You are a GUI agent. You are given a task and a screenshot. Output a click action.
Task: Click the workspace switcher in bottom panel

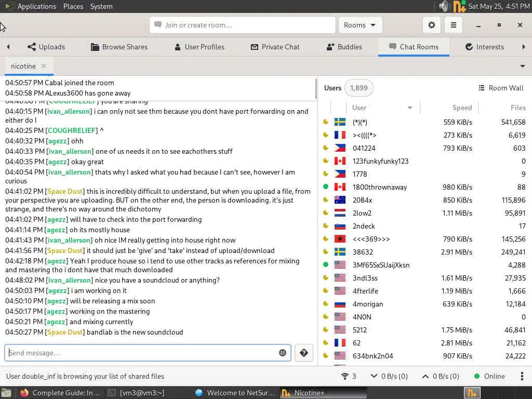tap(472, 393)
